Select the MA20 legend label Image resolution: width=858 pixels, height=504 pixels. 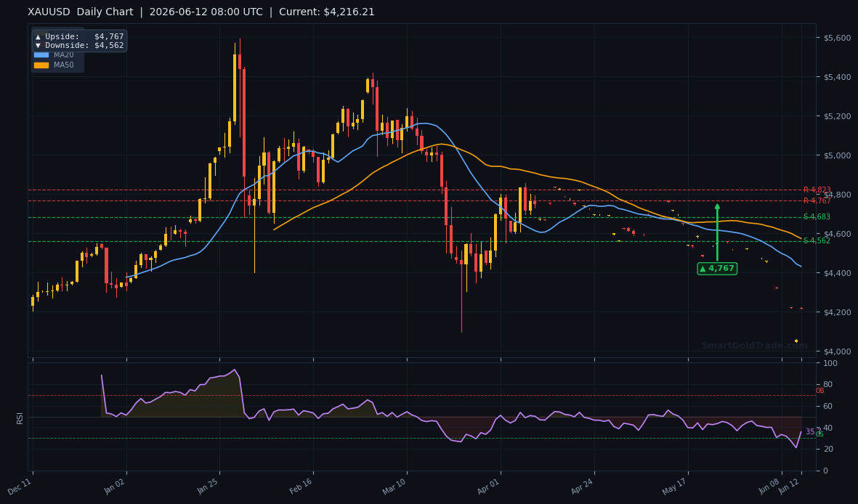point(63,54)
